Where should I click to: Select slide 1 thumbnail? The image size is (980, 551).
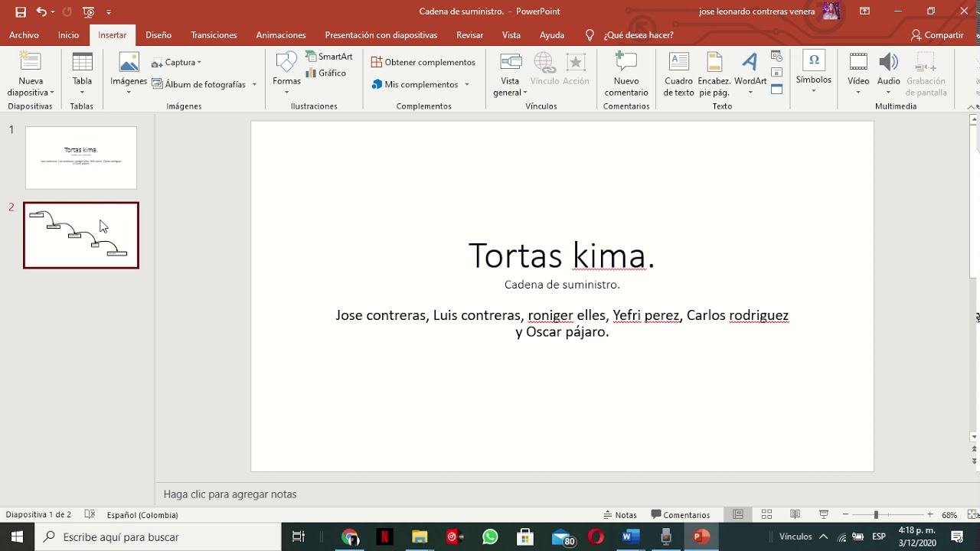click(81, 158)
